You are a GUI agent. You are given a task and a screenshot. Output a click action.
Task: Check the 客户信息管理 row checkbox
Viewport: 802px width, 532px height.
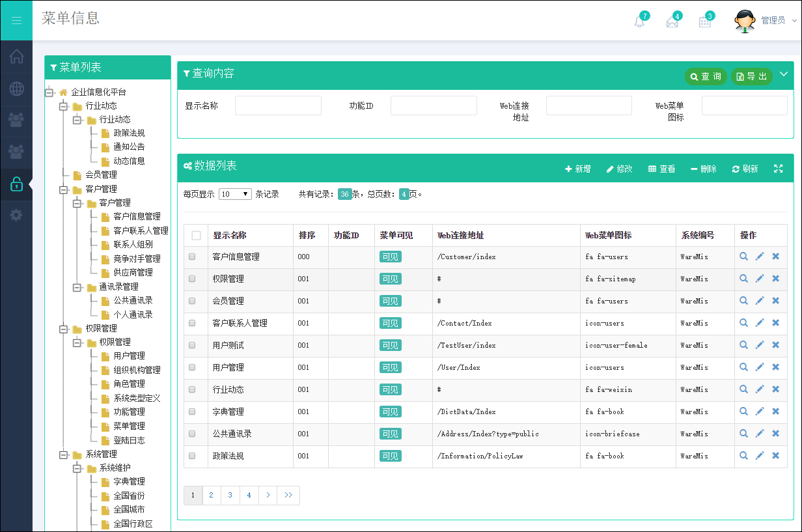pos(192,257)
